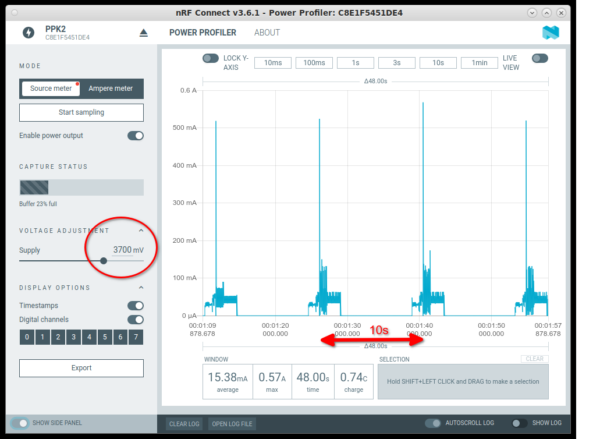The image size is (600, 439).
Task: Select digital channel 0 button
Action: click(27, 337)
